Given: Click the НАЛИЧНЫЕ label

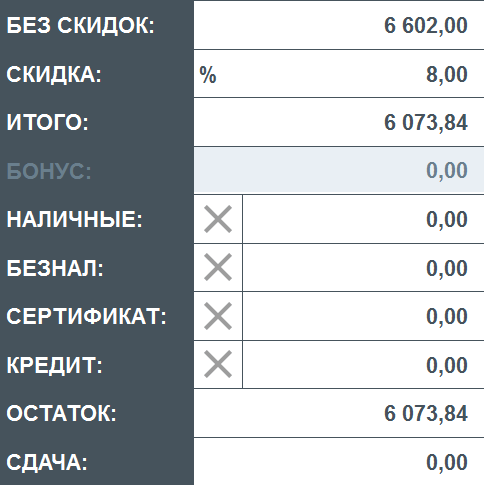Looking at the screenshot, I should tap(74, 220).
